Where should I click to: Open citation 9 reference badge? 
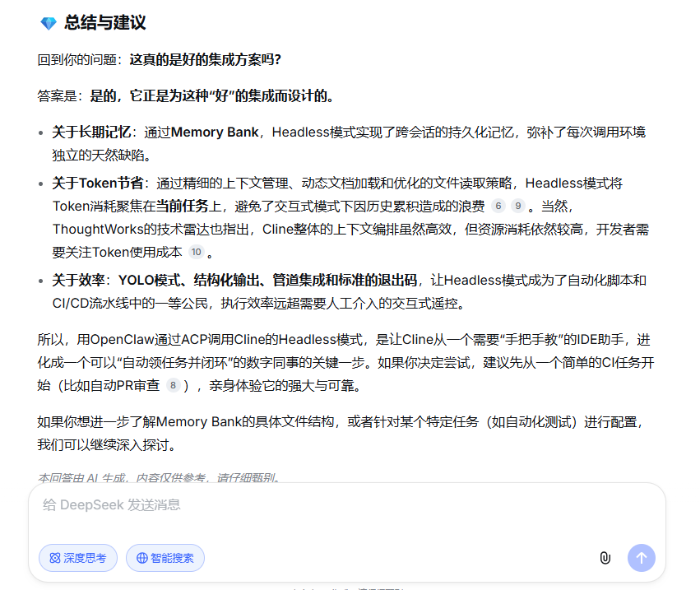pyautogui.click(x=518, y=206)
